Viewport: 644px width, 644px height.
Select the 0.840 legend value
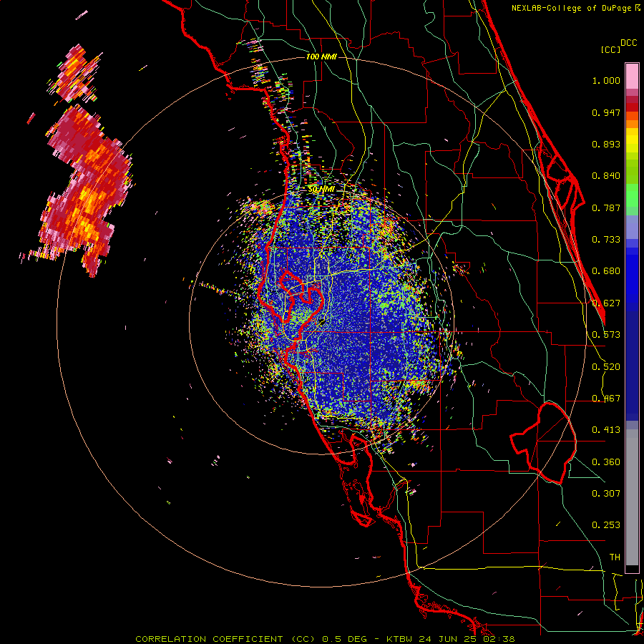(x=606, y=176)
